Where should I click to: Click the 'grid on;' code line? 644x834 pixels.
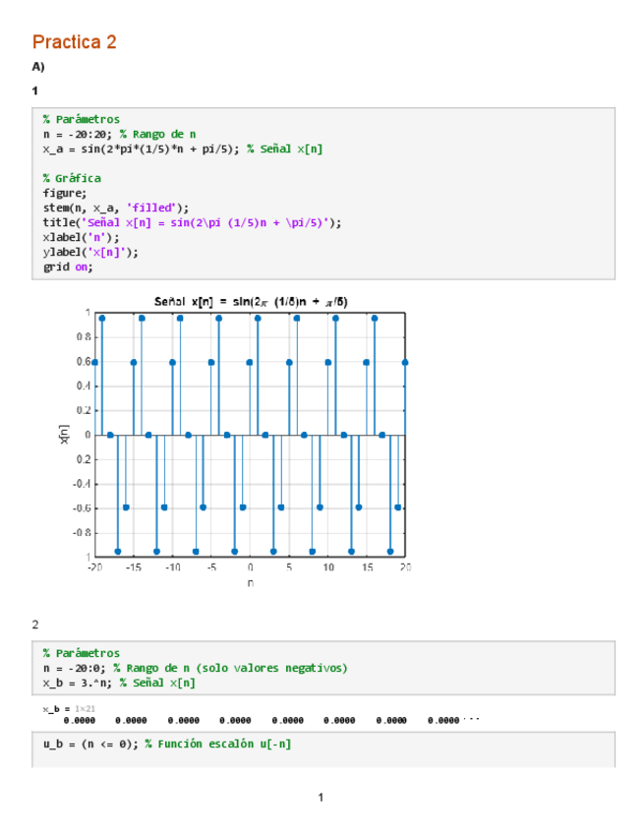(68, 267)
